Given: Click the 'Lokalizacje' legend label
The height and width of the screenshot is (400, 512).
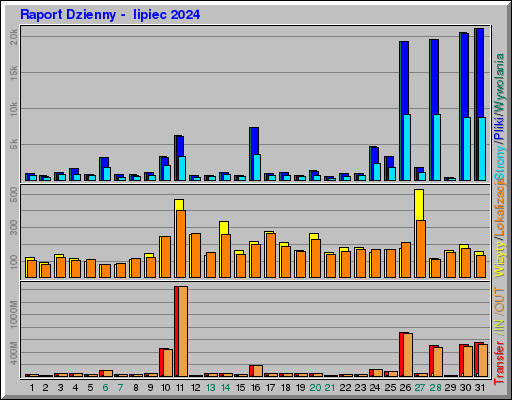Looking at the screenshot, I should (x=499, y=207).
